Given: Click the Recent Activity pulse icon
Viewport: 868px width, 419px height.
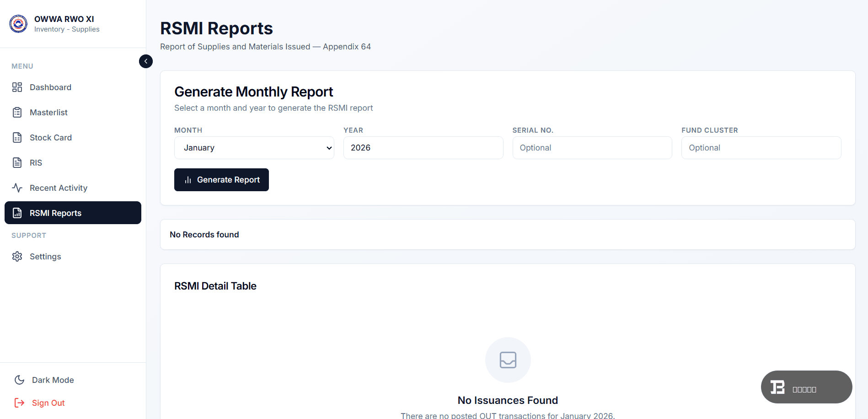Looking at the screenshot, I should click(x=17, y=188).
